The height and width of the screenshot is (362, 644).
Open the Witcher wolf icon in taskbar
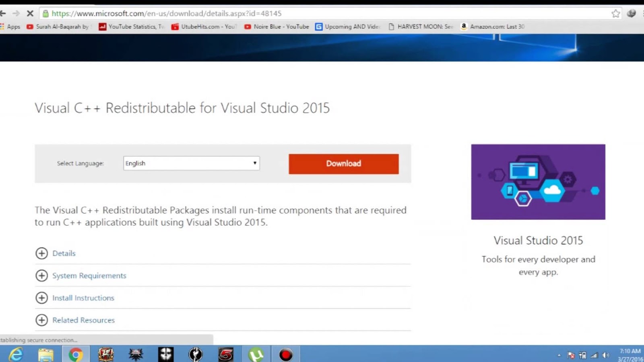[x=136, y=354]
